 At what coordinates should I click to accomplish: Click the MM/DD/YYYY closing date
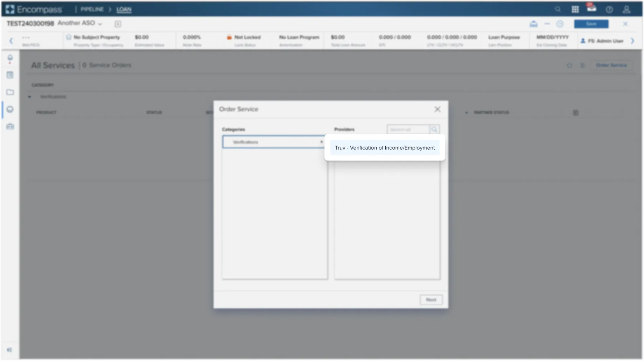552,37
